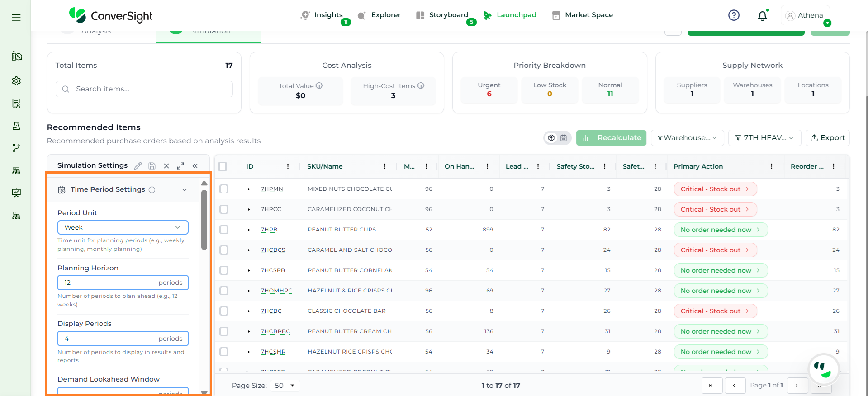
Task: Open the Market Space tab
Action: tap(583, 15)
